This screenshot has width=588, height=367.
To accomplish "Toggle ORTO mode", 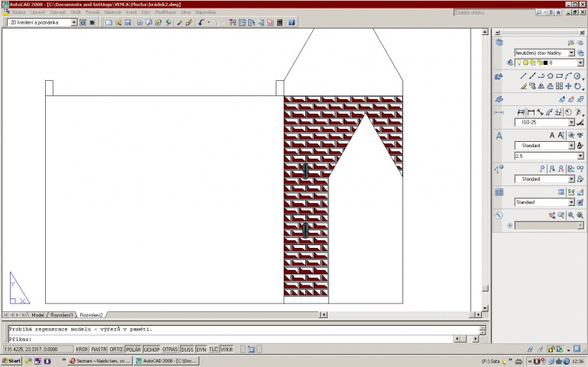I will tap(116, 349).
